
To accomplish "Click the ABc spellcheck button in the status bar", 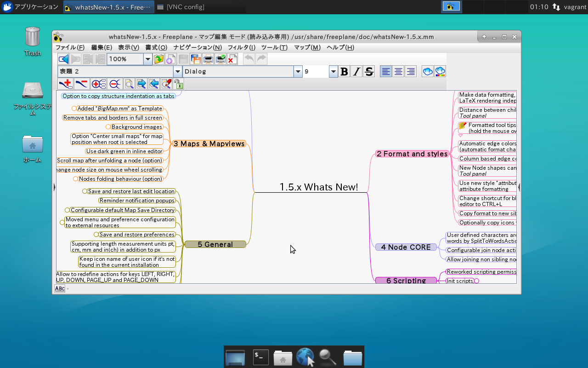I will coord(59,288).
